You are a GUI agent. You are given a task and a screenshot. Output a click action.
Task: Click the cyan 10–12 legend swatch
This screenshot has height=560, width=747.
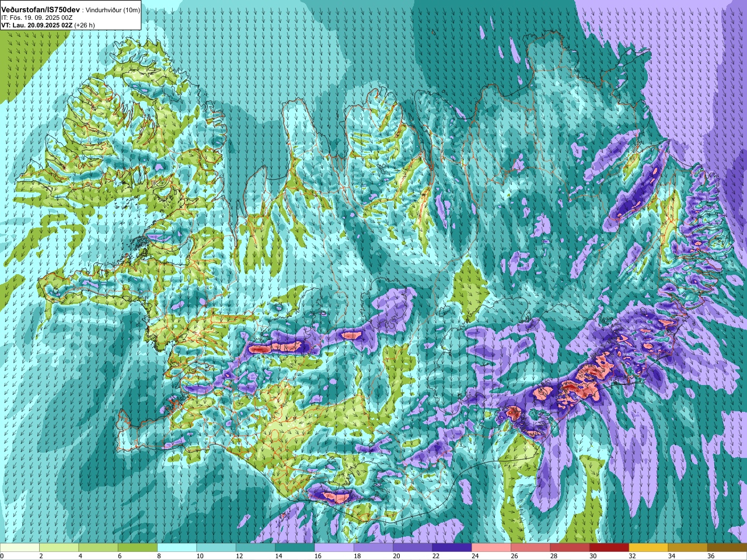(x=217, y=548)
